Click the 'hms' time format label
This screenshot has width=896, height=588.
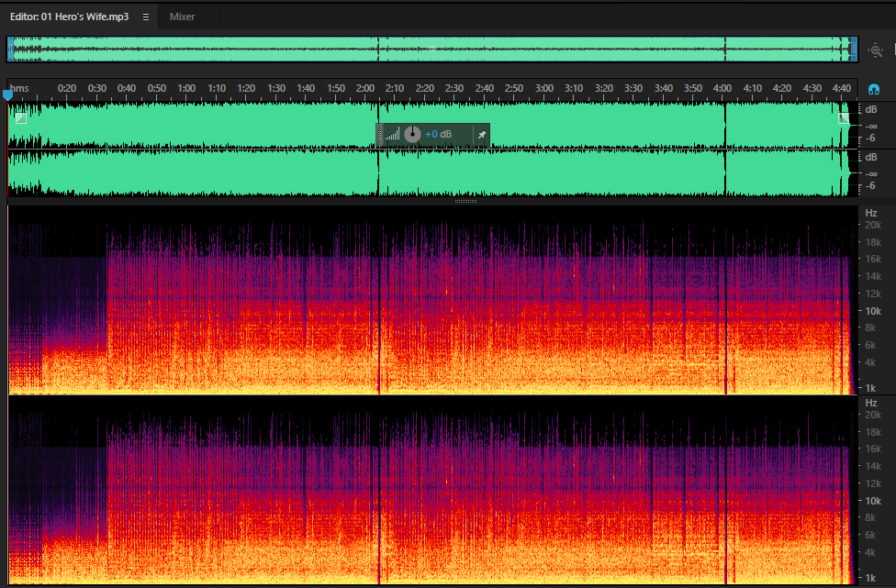[x=19, y=88]
